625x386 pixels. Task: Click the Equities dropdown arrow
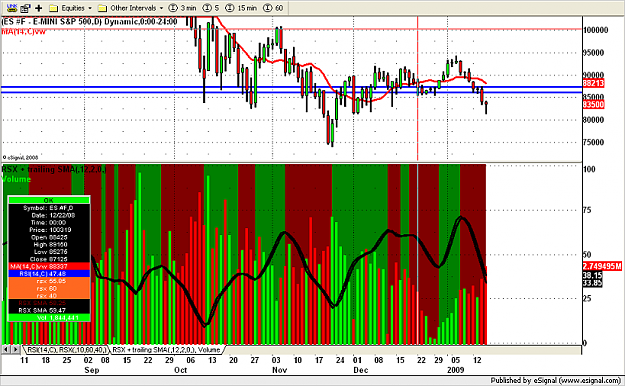pos(90,8)
